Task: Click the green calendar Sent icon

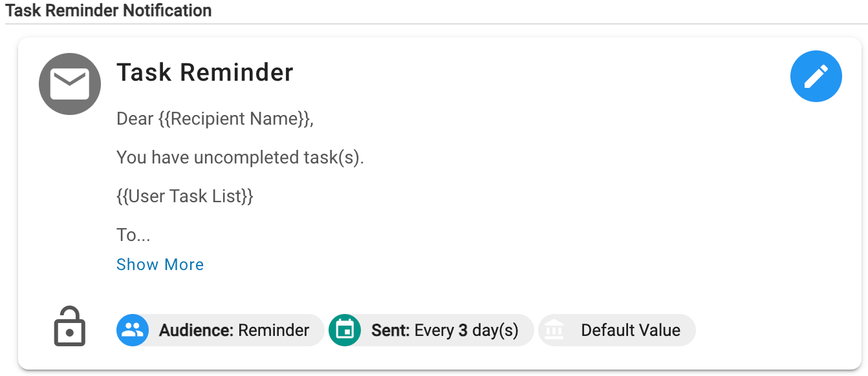Action: coord(345,330)
